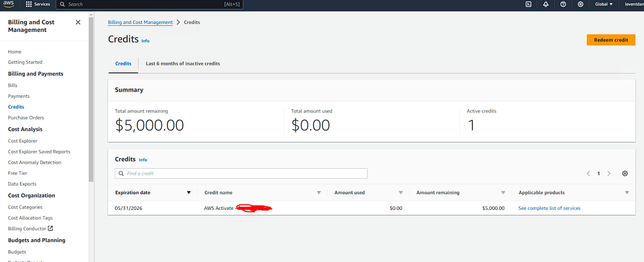Sort by Applicable products column arrow
The width and height of the screenshot is (644, 262).
tap(627, 193)
